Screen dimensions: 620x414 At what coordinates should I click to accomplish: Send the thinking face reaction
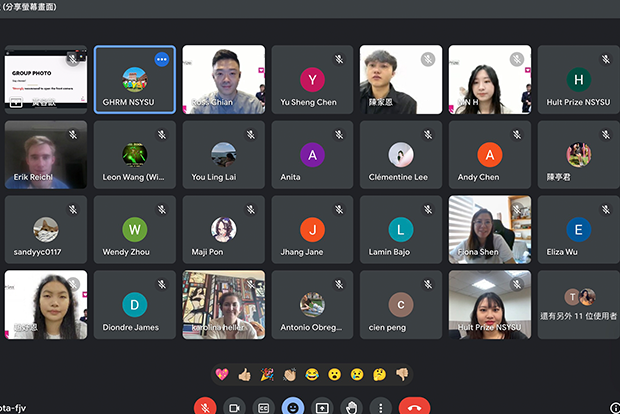(380, 374)
